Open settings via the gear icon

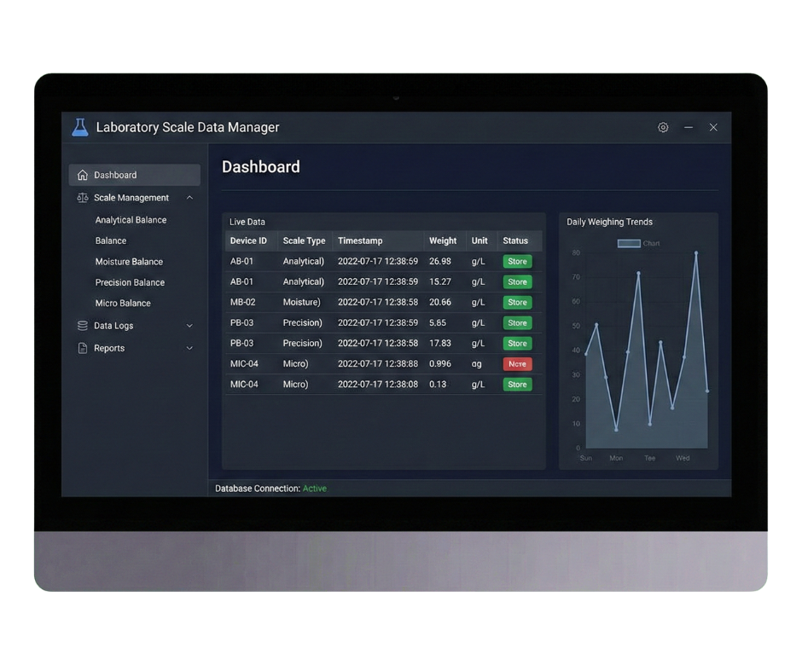point(663,127)
